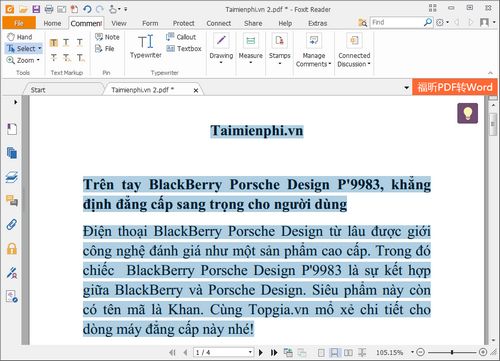500x361 pixels.
Task: Toggle single page view mode
Action: 321,352
